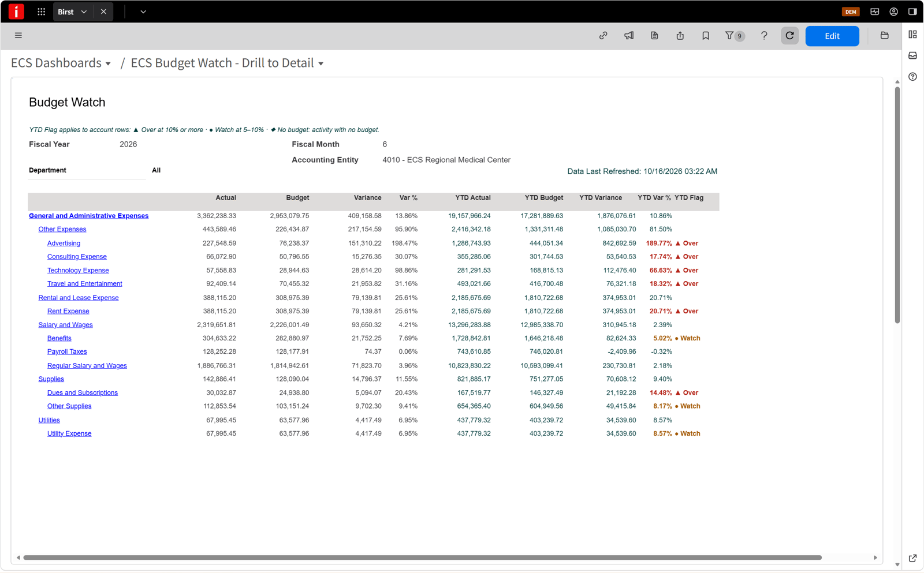Click the horizontal scrollbar of the report
The height and width of the screenshot is (573, 924).
click(422, 557)
